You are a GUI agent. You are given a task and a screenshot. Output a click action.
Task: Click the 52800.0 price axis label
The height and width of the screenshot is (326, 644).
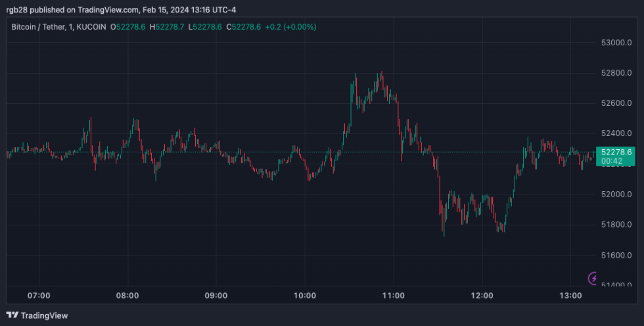tap(616, 73)
